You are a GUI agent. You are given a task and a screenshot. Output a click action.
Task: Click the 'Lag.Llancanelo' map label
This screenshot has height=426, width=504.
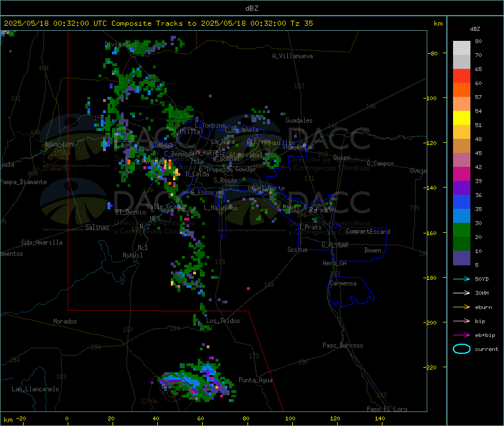coord(35,390)
